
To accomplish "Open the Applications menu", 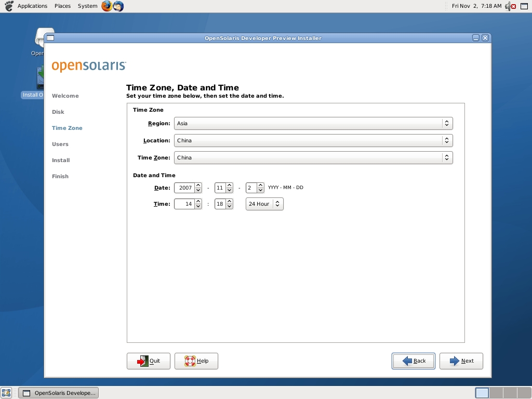I will tap(32, 6).
